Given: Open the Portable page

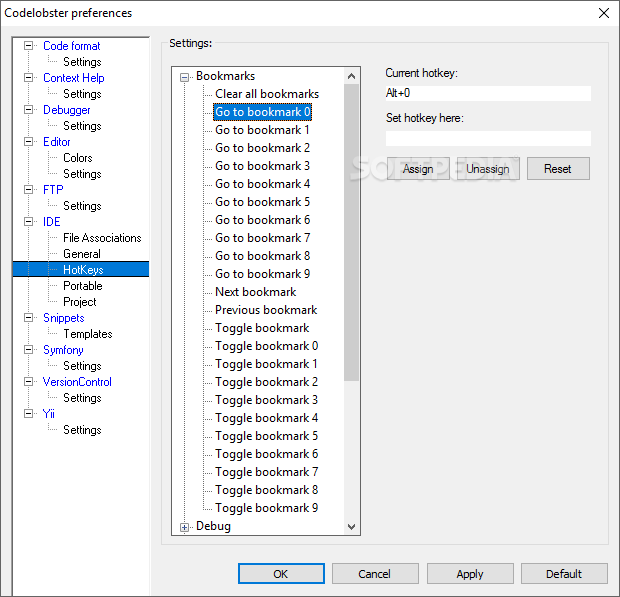Looking at the screenshot, I should [83, 286].
